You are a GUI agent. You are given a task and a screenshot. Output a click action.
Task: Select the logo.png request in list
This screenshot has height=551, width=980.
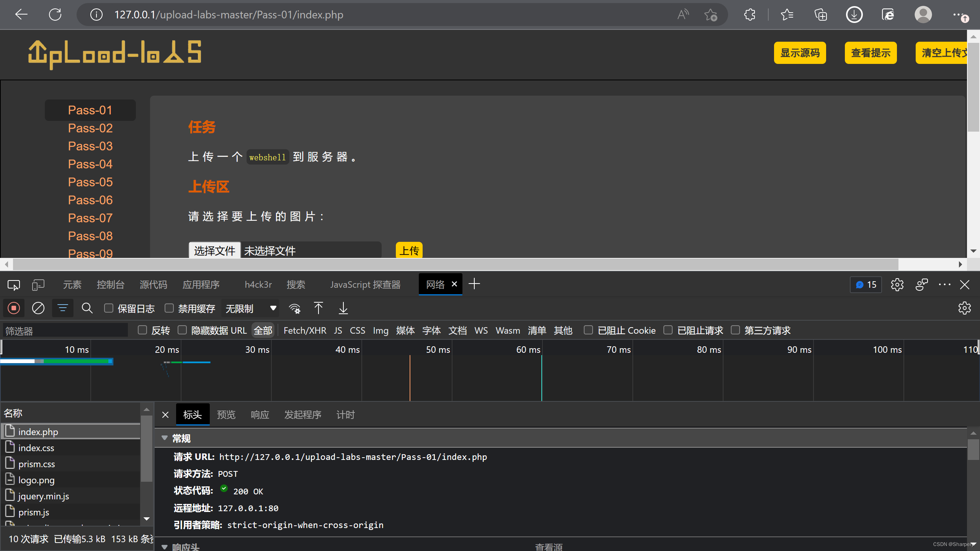point(36,479)
